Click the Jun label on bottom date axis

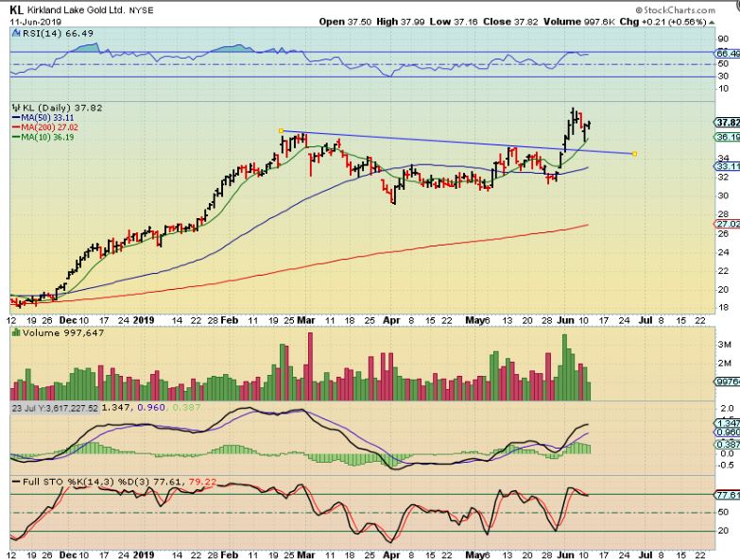tap(566, 555)
